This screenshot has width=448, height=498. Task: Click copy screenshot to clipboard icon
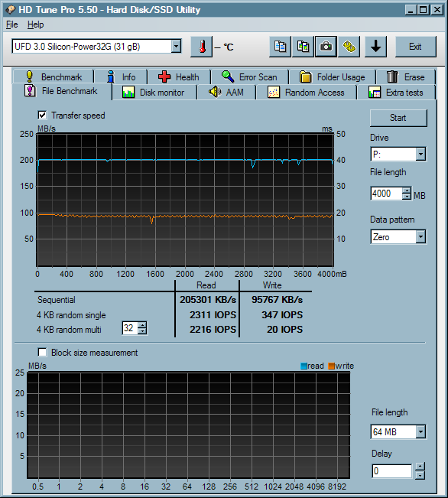[303, 47]
